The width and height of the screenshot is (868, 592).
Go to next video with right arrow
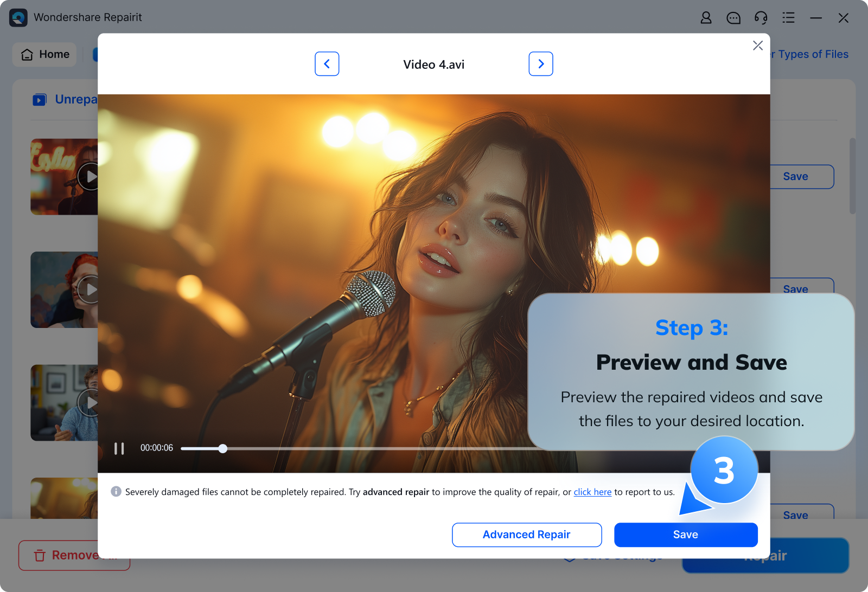(541, 64)
